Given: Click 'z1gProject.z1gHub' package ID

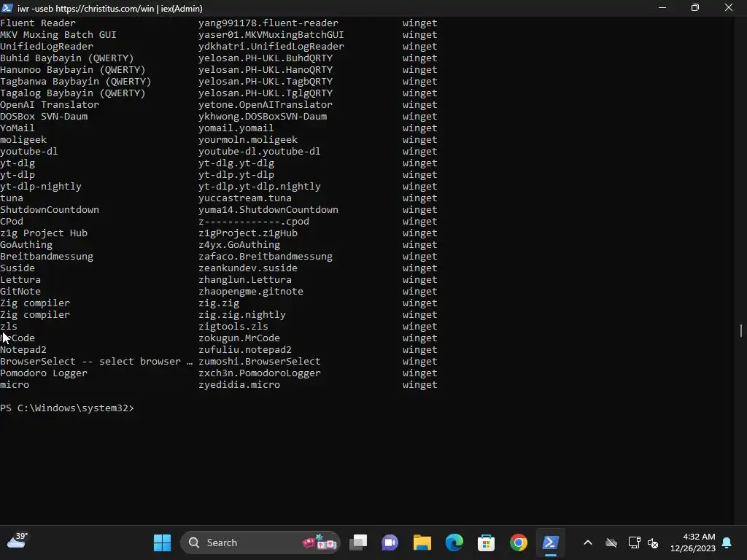Looking at the screenshot, I should click(248, 233).
